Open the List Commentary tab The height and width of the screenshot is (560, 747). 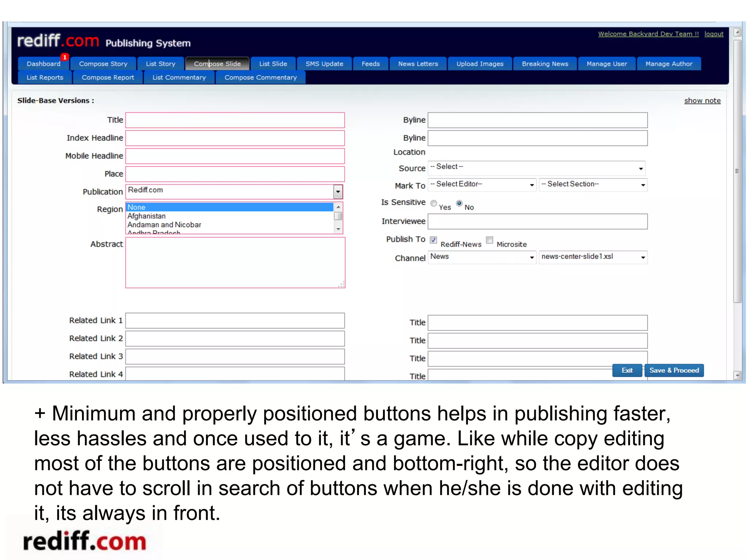coord(179,78)
